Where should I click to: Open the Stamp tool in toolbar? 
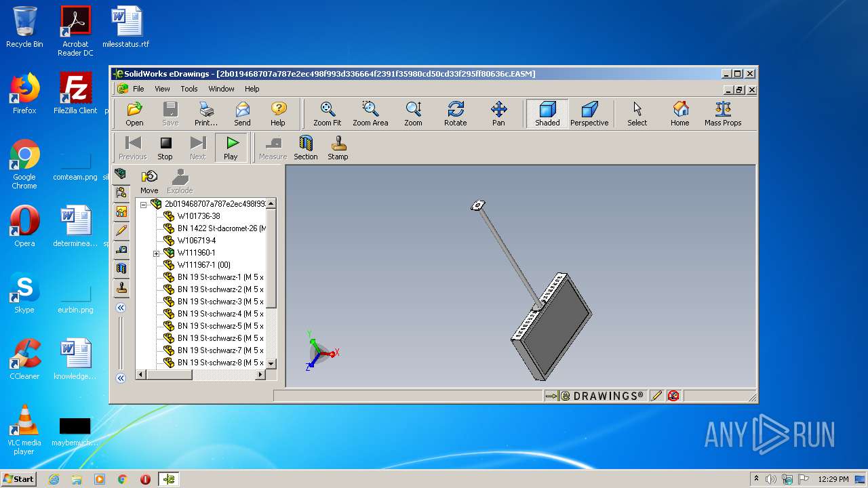click(x=338, y=148)
